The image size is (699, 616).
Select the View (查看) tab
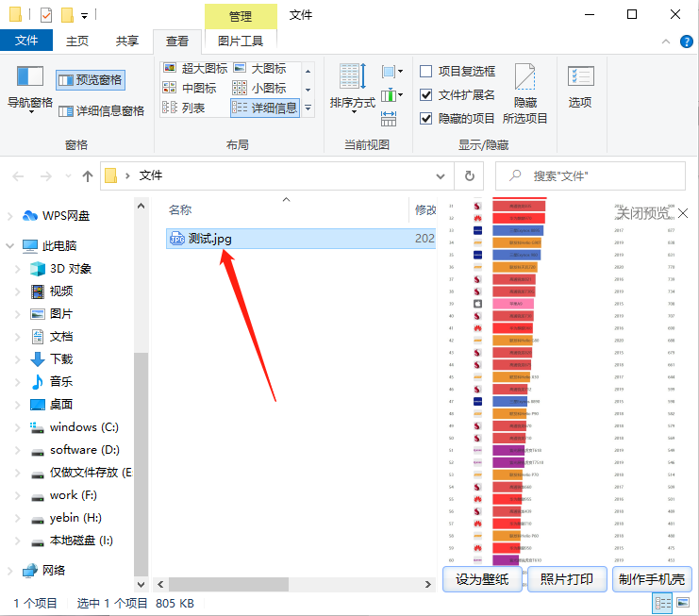(x=177, y=41)
